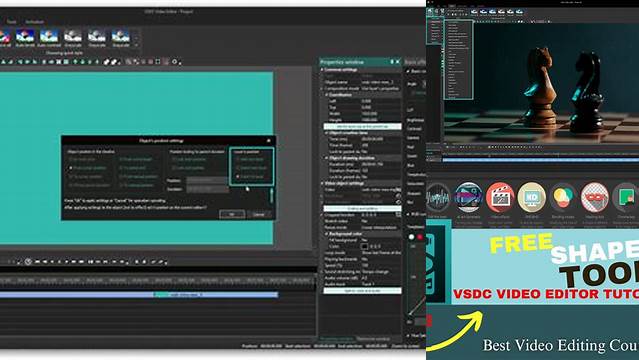The height and width of the screenshot is (360, 639).
Task: Select the first Grayscale quick style thumbnail
Action: click(x=73, y=38)
